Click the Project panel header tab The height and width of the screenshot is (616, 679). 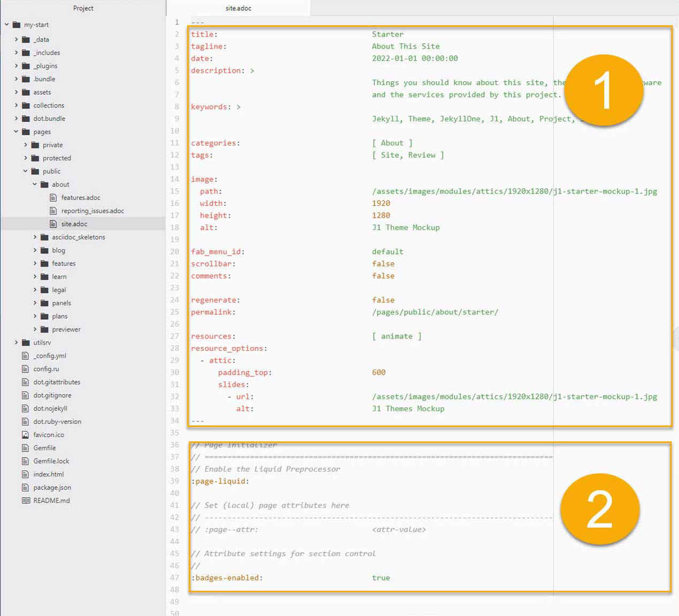83,8
